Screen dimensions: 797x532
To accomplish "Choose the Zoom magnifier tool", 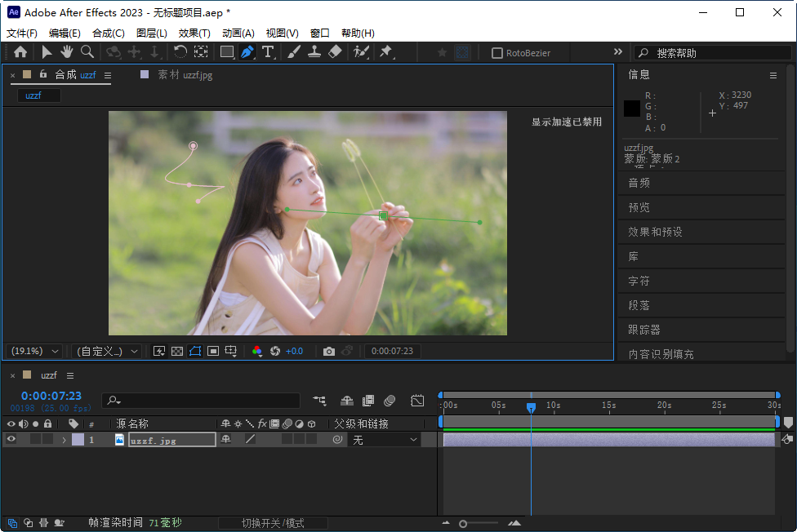I will [87, 52].
